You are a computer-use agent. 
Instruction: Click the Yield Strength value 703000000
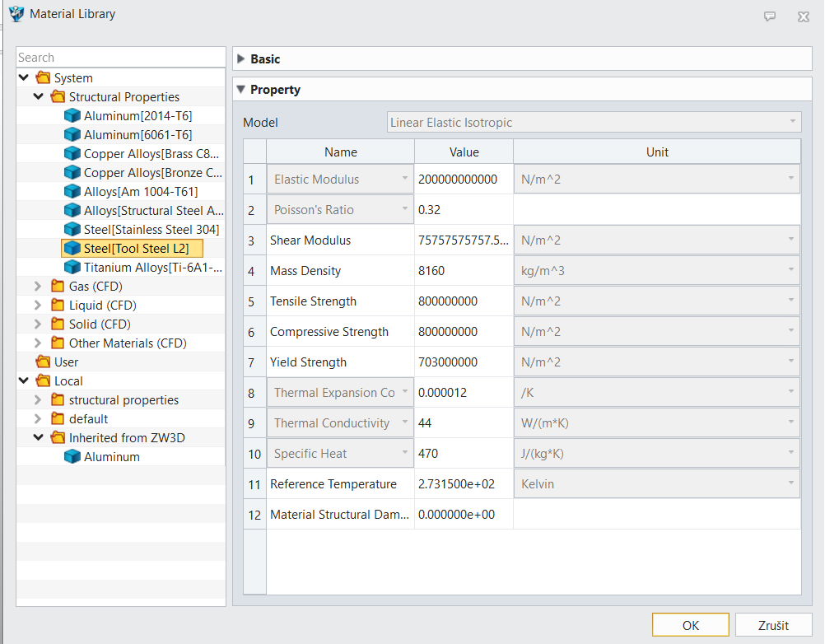pos(464,362)
